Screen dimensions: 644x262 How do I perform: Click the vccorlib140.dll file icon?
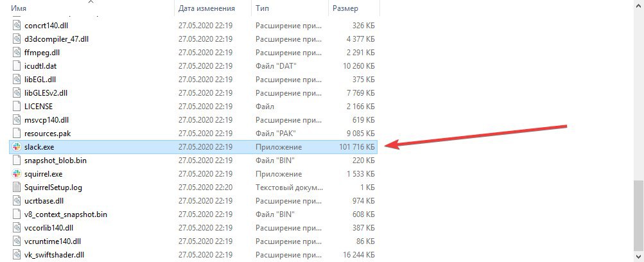click(17, 228)
